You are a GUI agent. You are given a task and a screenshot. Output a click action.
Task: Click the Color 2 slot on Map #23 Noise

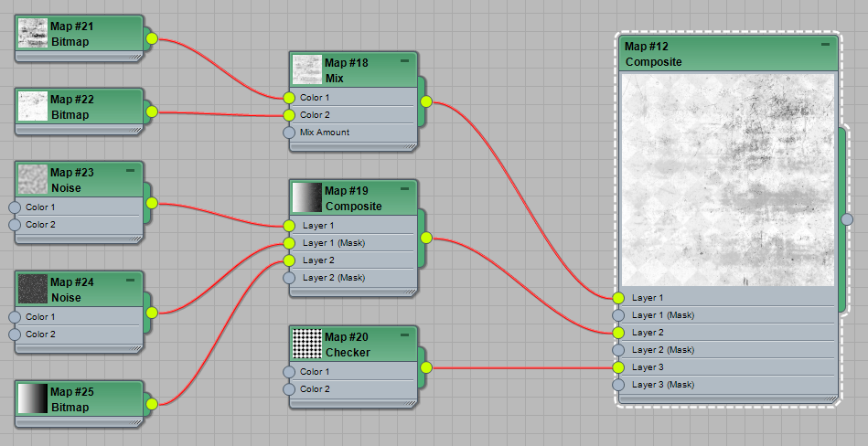[x=14, y=225]
